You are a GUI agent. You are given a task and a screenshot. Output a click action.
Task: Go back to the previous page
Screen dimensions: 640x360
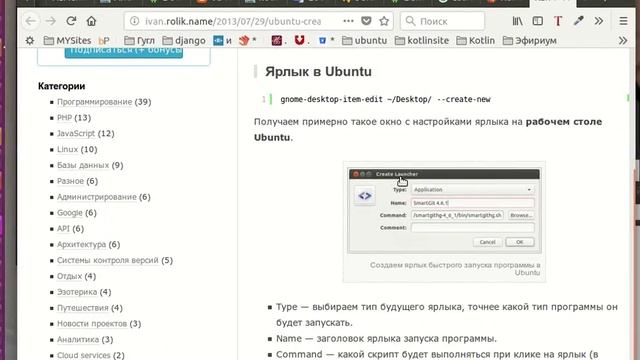[31, 21]
